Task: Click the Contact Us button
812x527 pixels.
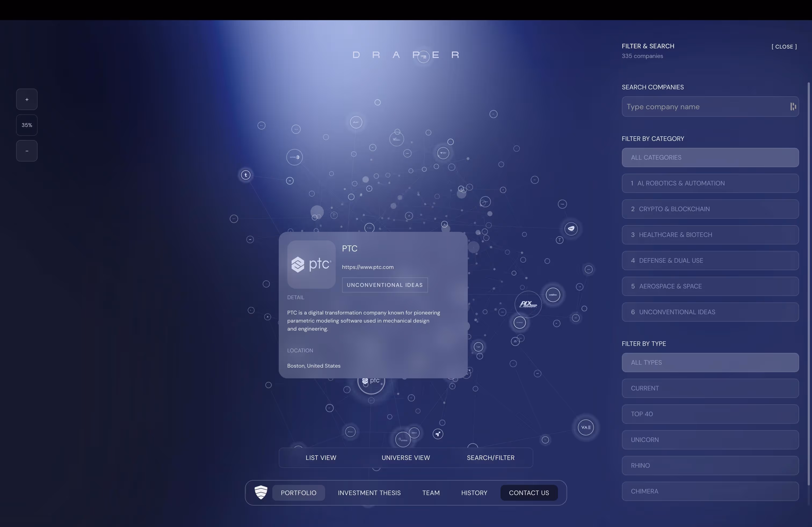Action: (529, 493)
